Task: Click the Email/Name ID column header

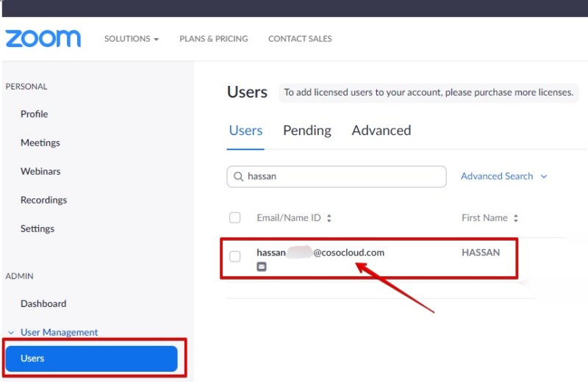Action: click(289, 217)
